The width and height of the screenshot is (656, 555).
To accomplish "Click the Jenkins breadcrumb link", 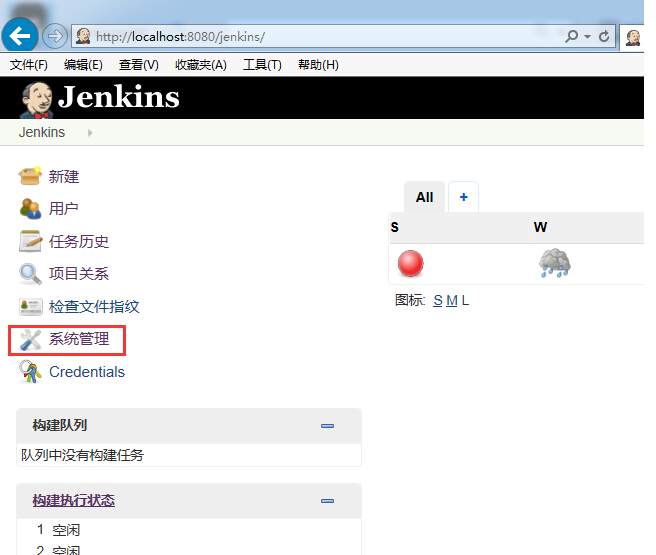I will pyautogui.click(x=42, y=132).
